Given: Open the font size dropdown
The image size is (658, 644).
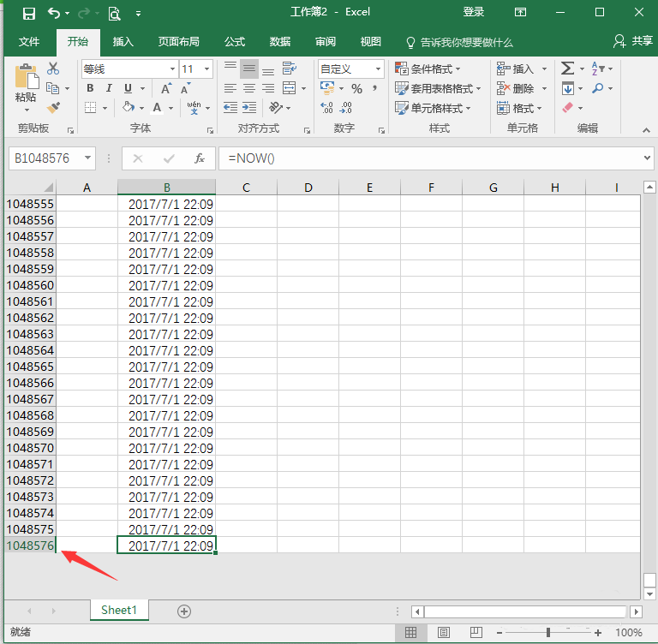Looking at the screenshot, I should coord(206,69).
